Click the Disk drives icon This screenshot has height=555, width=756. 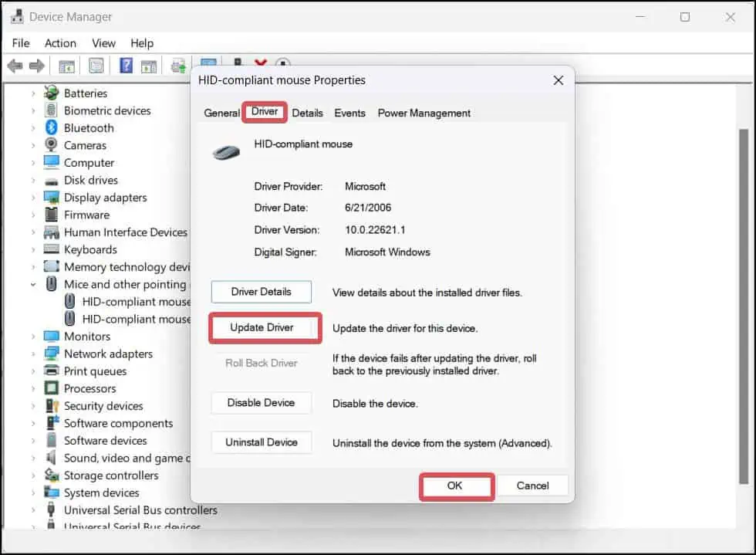[x=51, y=181]
